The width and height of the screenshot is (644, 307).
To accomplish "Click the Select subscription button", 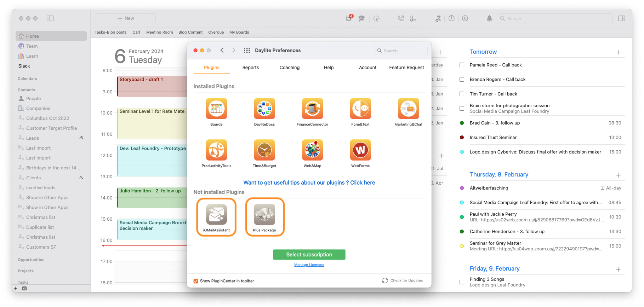I will coord(309,255).
